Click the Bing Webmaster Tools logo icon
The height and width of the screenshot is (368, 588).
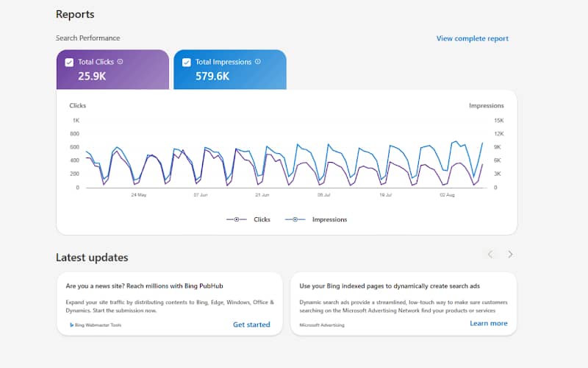click(71, 325)
